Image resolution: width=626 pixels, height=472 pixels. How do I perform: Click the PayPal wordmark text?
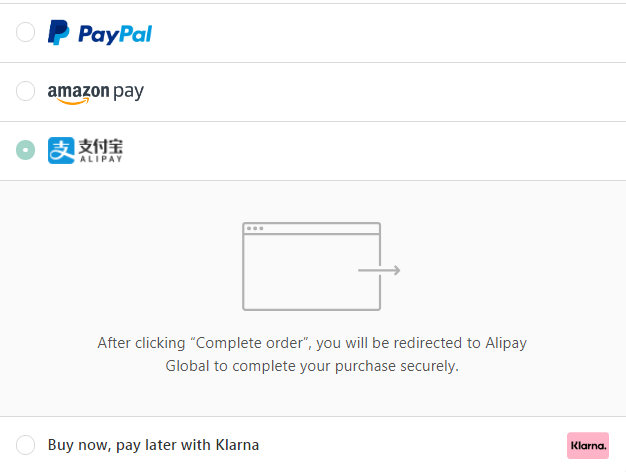[115, 34]
